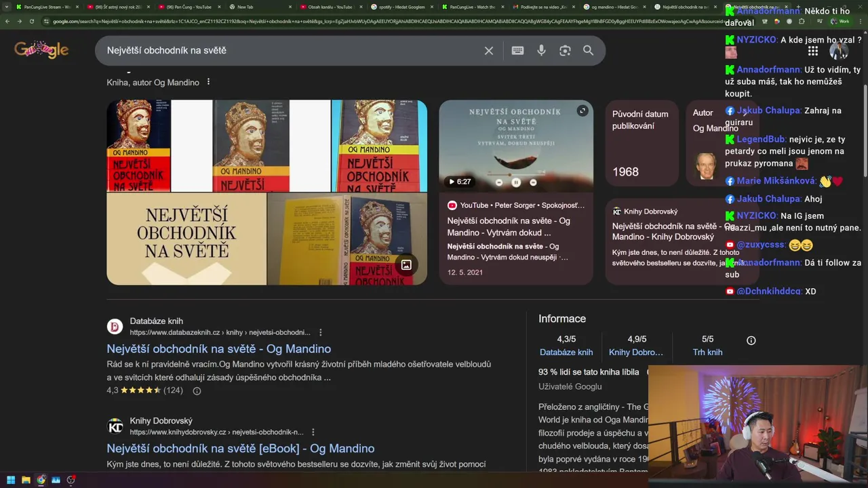Open all images via gallery icon on book photos
The width and height of the screenshot is (868, 488).
point(406,265)
